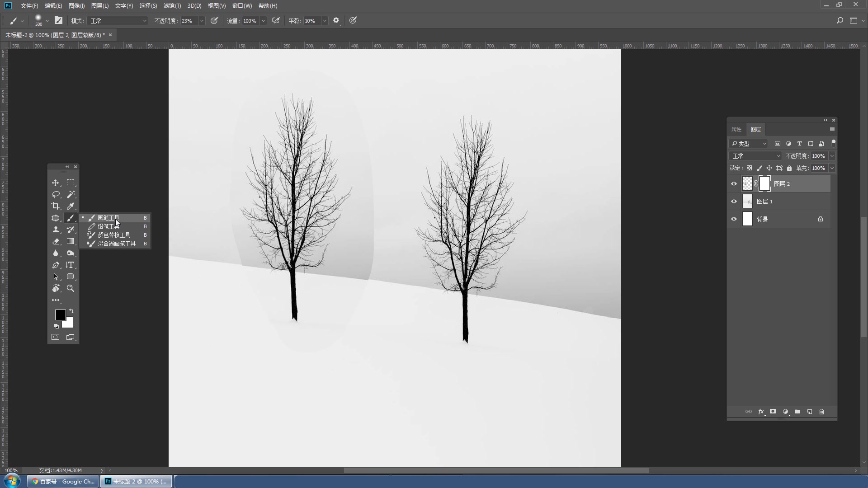Toggle visibility of 图层 1
868x488 pixels.
[734, 201]
